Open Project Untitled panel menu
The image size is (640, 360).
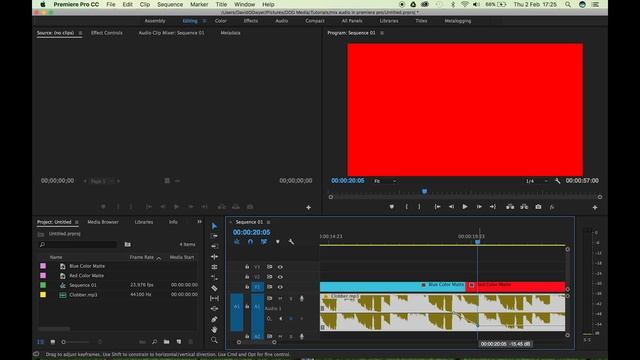[x=76, y=222]
